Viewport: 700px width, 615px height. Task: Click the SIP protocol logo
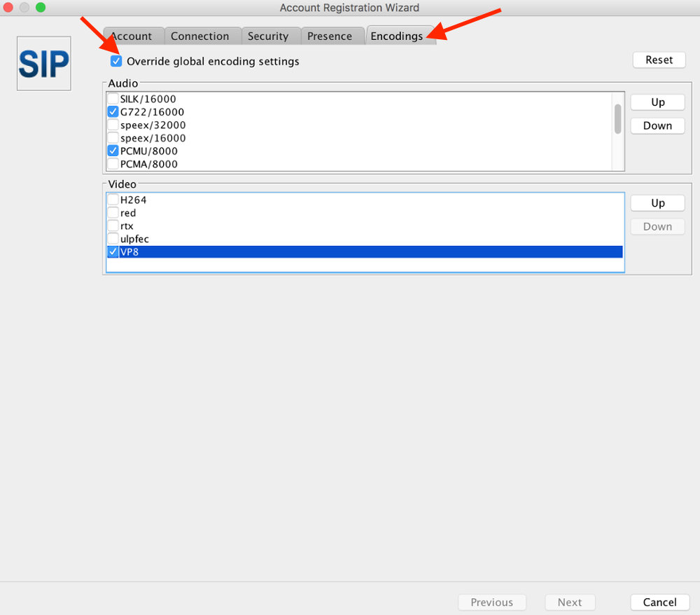pos(43,64)
